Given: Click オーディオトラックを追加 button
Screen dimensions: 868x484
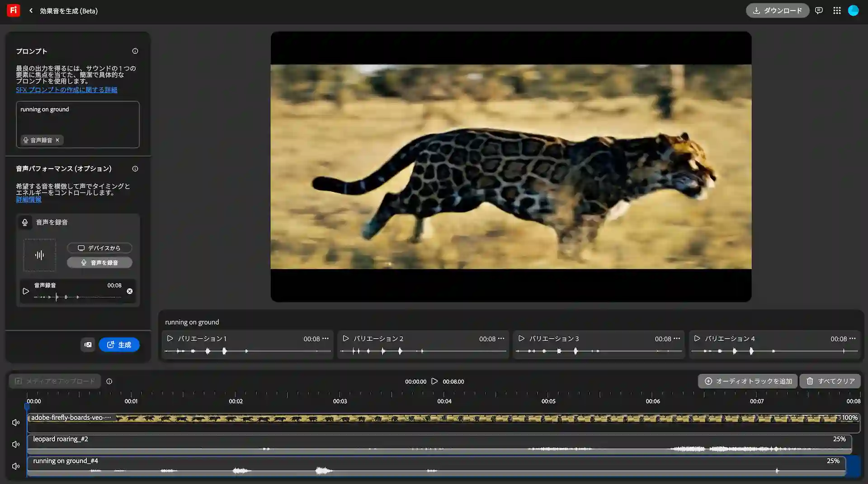Looking at the screenshot, I should (x=748, y=381).
